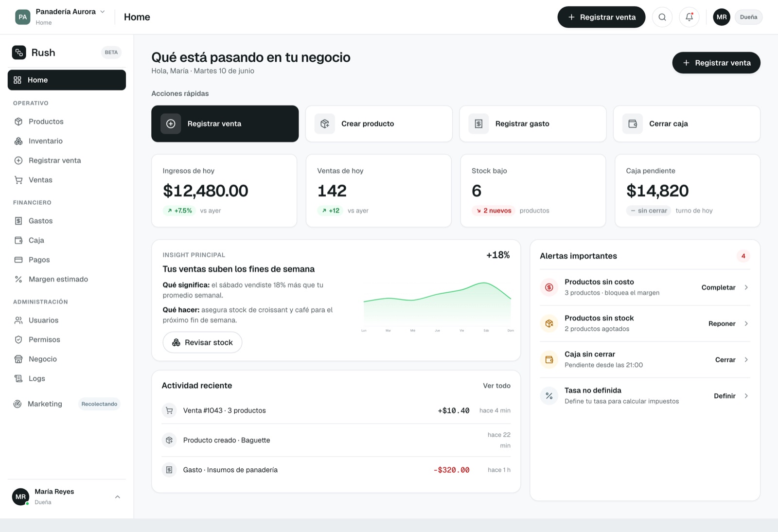Click the Inventario sidebar boxes icon
Viewport: 778px width, 532px height.
[x=18, y=141]
